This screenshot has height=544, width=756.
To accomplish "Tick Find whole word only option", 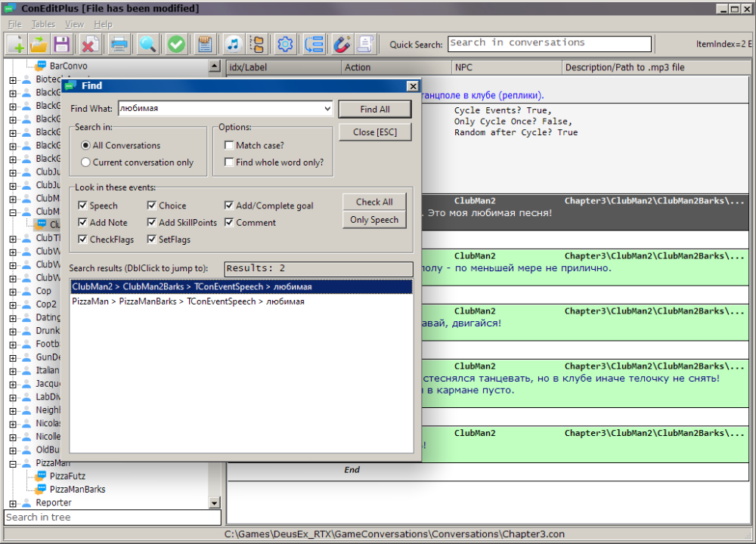I will [229, 162].
